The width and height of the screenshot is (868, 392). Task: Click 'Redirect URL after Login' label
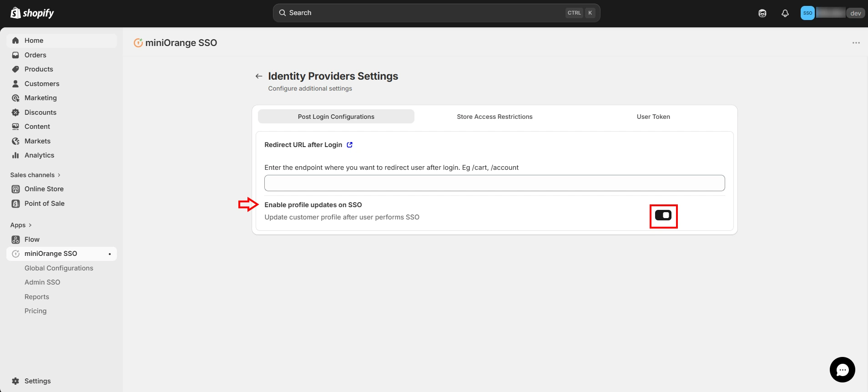pos(303,145)
